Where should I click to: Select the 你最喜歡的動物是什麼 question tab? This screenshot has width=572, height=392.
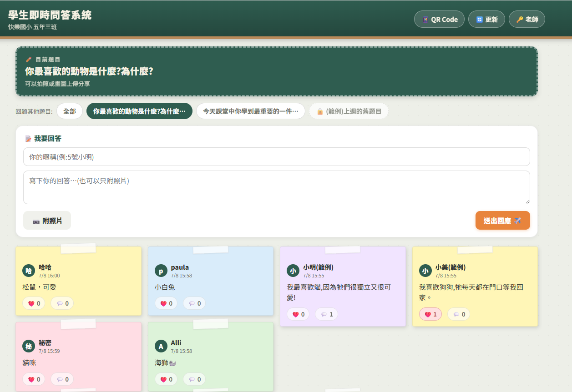(x=139, y=111)
